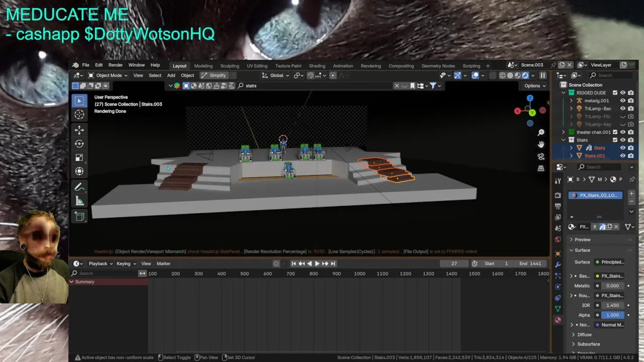Expand metarig.001 tree item

[x=571, y=101]
